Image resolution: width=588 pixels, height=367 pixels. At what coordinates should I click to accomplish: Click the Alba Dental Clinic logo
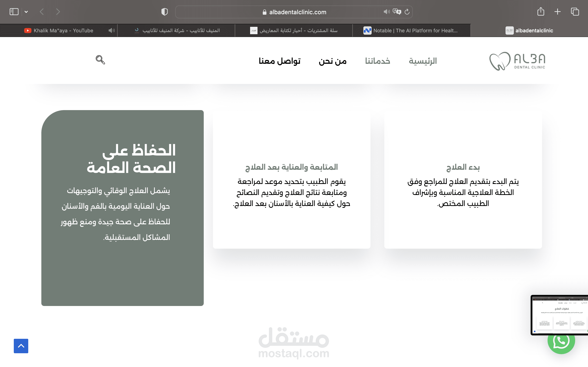517,61
